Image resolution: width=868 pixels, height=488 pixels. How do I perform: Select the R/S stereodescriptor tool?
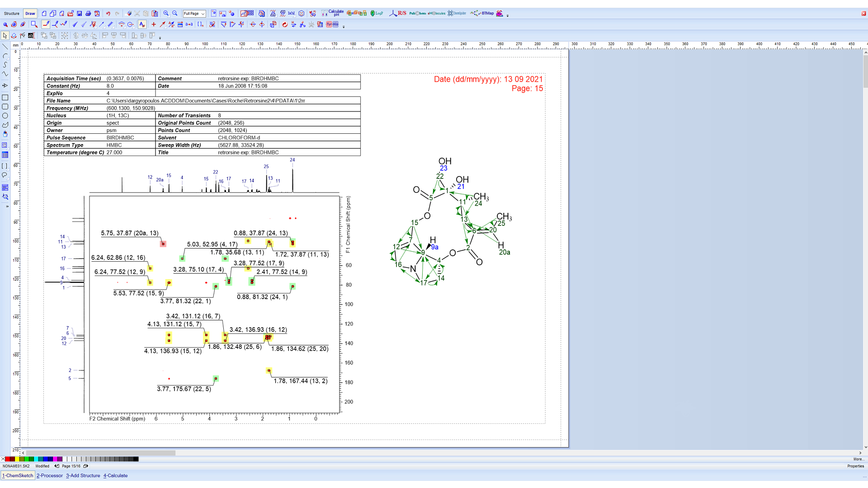pos(401,14)
